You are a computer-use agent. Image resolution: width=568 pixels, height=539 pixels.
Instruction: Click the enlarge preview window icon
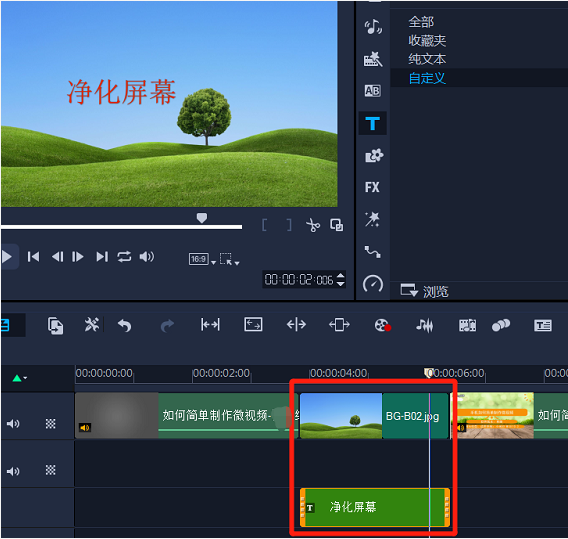coord(337,225)
